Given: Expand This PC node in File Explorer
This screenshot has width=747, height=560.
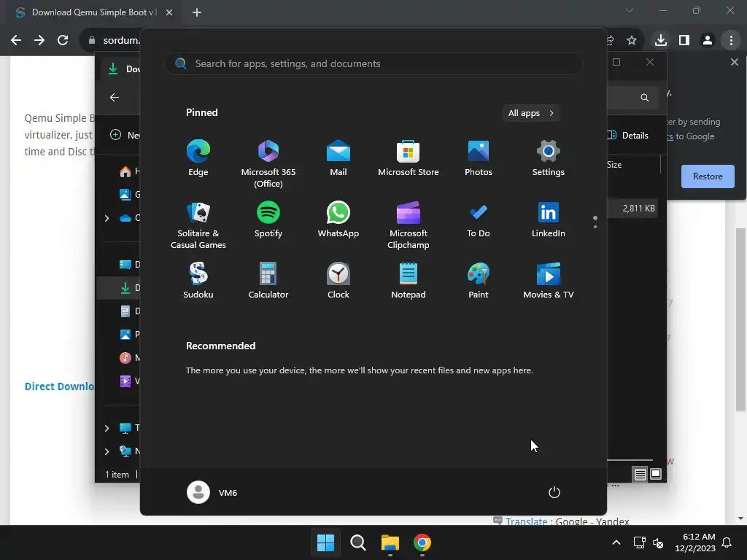Looking at the screenshot, I should coord(107,428).
